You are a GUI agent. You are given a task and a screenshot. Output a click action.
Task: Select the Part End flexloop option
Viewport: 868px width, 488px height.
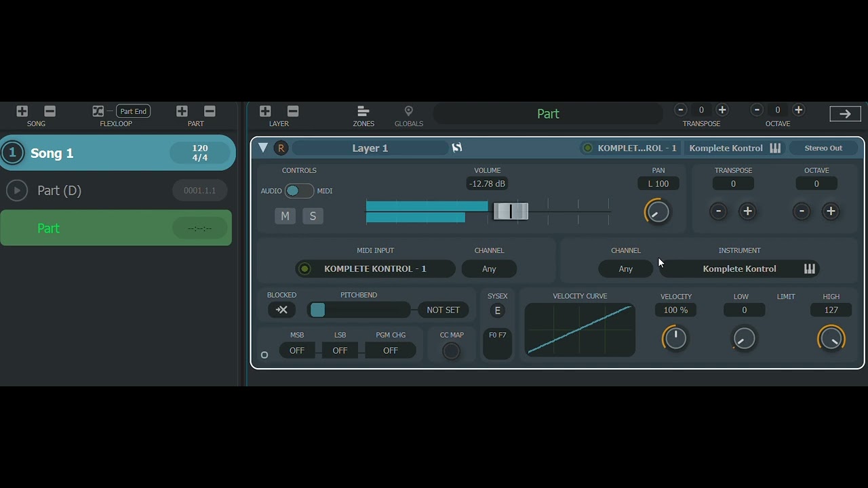[x=134, y=111]
